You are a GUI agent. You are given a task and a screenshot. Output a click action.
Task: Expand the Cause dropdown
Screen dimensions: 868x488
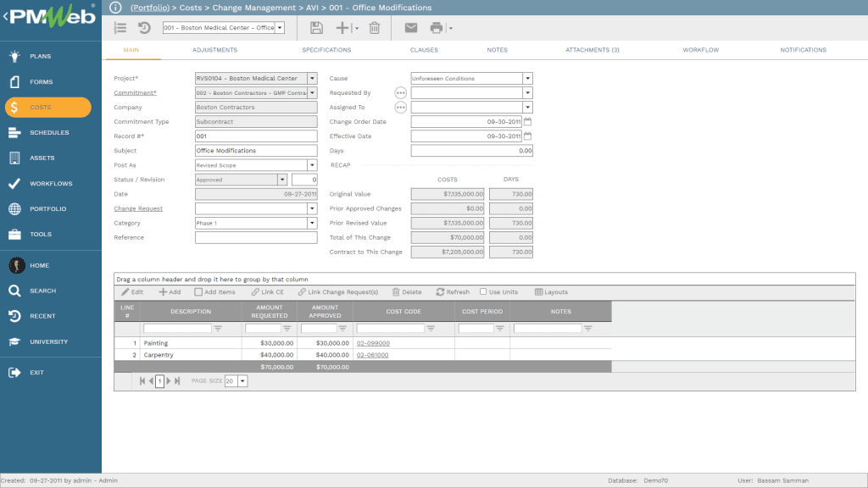click(527, 79)
